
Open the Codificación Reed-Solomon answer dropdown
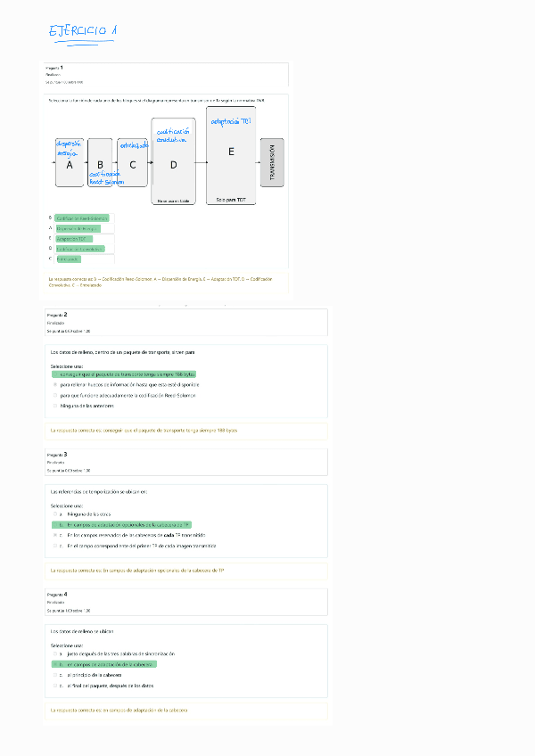pyautogui.click(x=81, y=218)
